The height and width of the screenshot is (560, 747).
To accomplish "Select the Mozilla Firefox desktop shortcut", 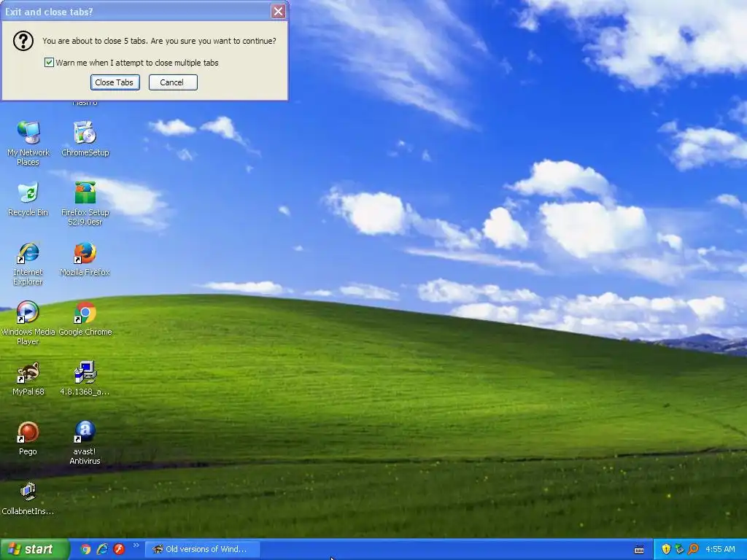I will click(x=85, y=259).
